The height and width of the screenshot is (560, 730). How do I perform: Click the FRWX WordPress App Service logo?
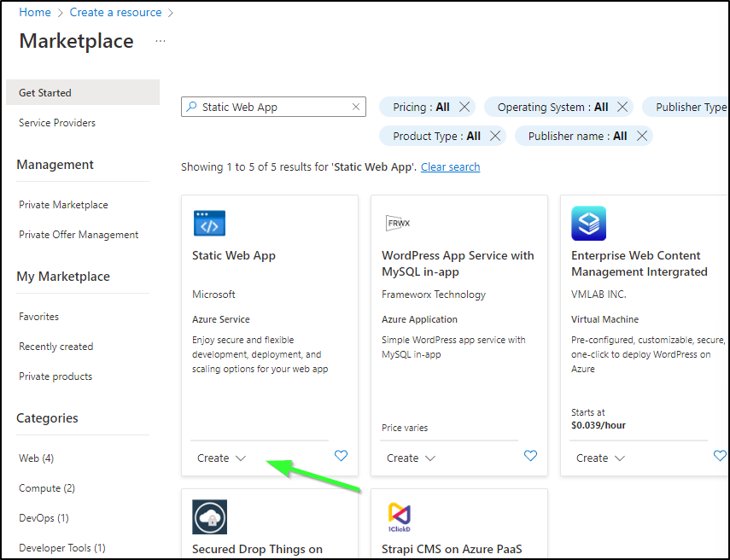click(x=398, y=223)
